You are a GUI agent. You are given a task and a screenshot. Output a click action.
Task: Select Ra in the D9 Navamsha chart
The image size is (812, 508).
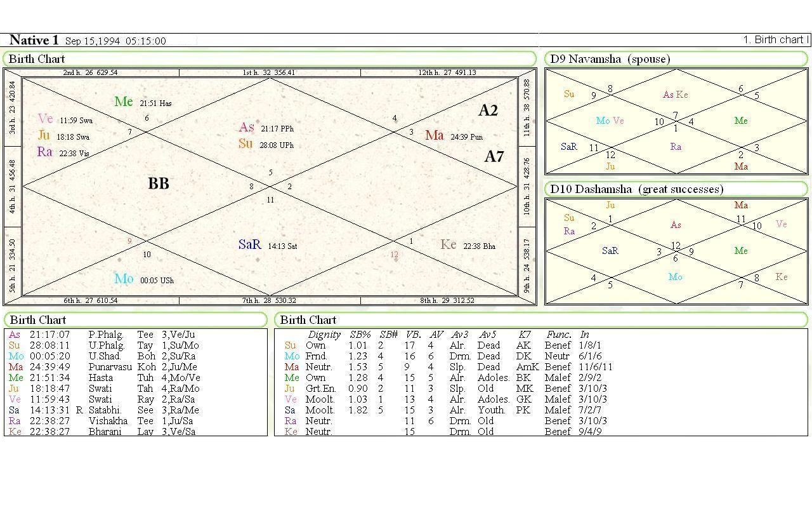[676, 147]
